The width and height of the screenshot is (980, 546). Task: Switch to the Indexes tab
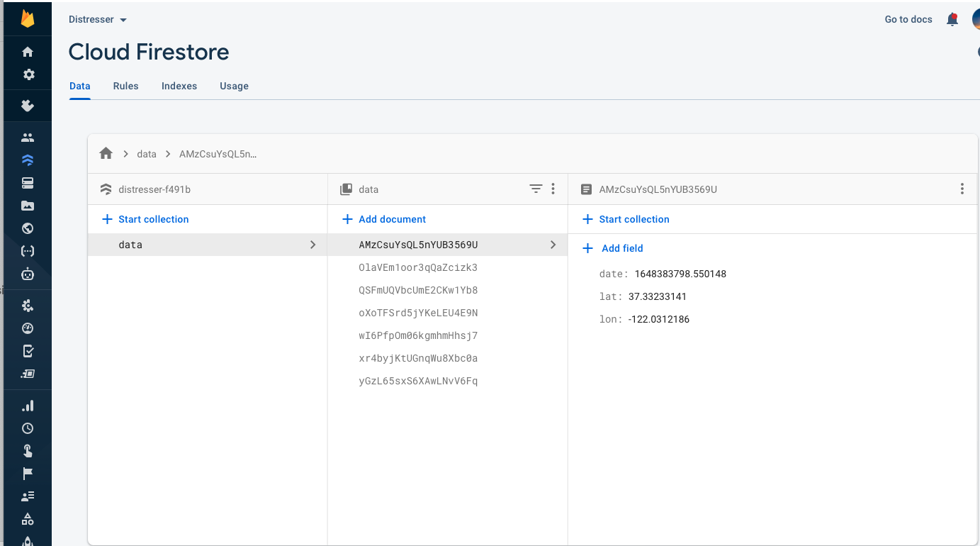pos(179,86)
